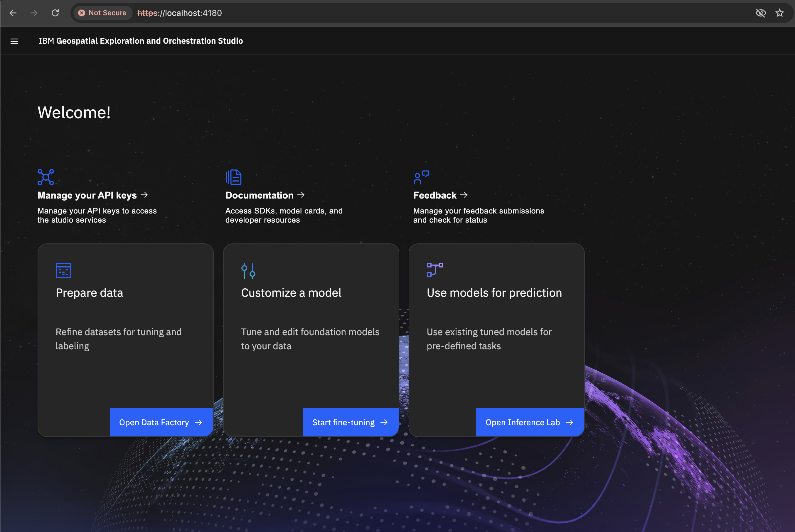
Task: Click the Not Secure site info badge
Action: click(102, 13)
